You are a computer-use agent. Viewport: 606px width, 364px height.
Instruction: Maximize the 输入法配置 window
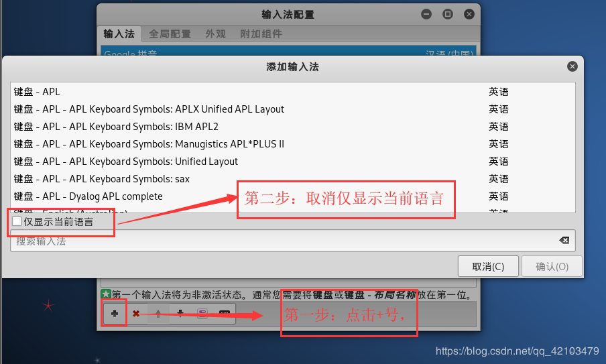(x=448, y=14)
